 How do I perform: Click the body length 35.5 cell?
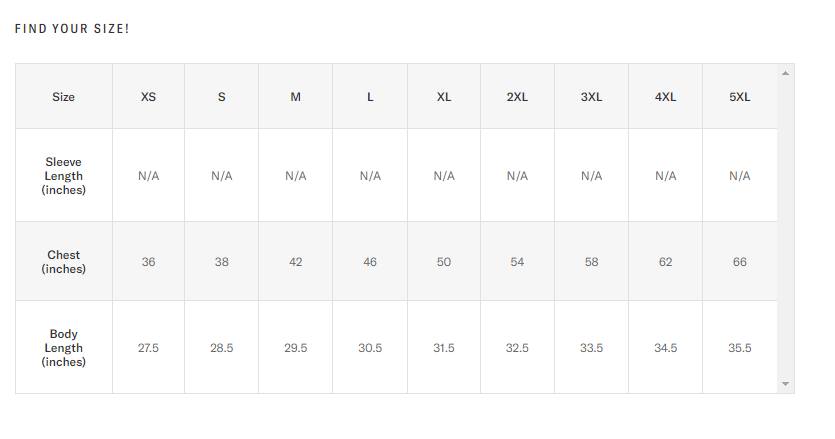739,348
